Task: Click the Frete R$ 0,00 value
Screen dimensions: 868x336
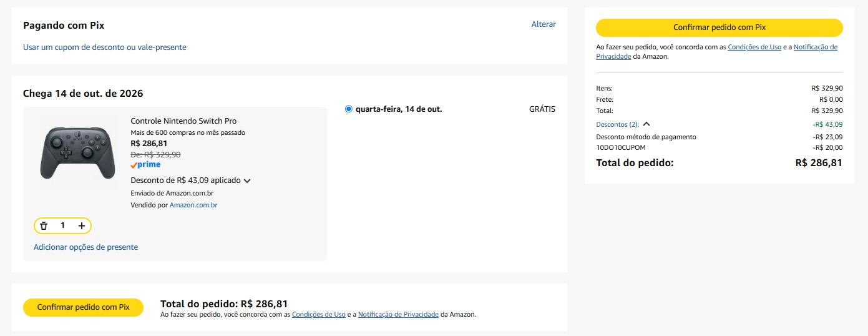Action: pyautogui.click(x=831, y=99)
